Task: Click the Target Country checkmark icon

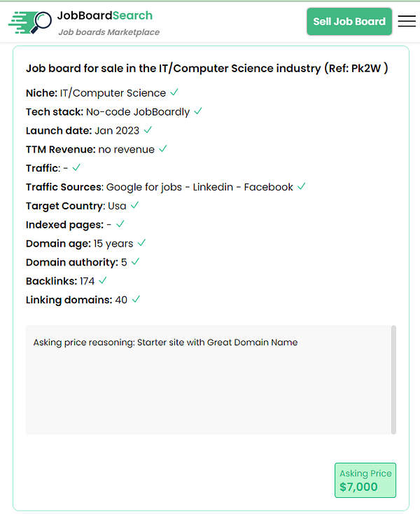Action: [x=134, y=206]
